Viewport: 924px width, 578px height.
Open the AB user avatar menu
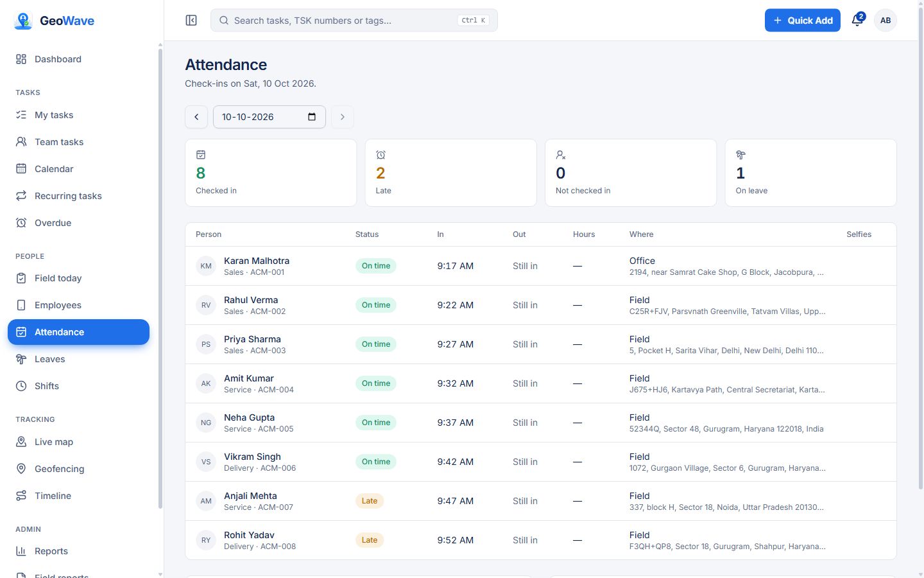pyautogui.click(x=886, y=21)
